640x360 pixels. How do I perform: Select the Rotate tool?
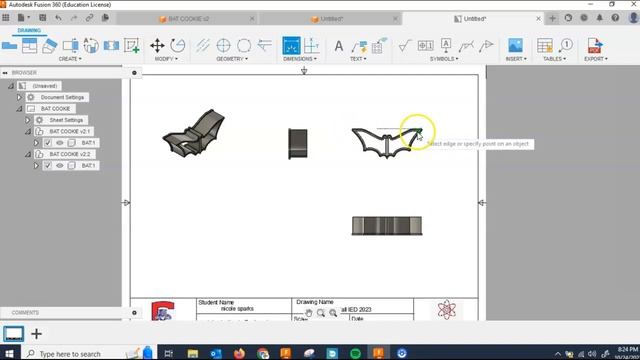(x=178, y=46)
